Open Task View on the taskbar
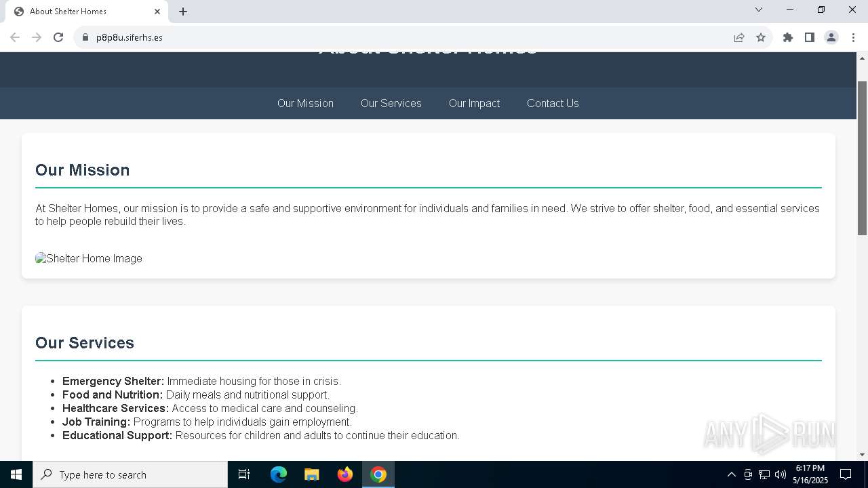Viewport: 868px width, 488px height. [244, 474]
